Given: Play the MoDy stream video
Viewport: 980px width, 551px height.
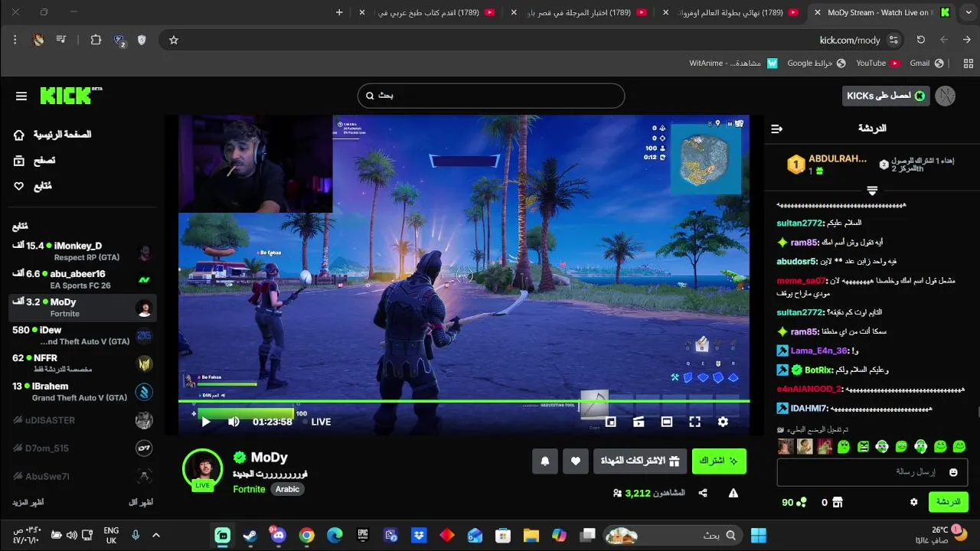Looking at the screenshot, I should pyautogui.click(x=205, y=422).
